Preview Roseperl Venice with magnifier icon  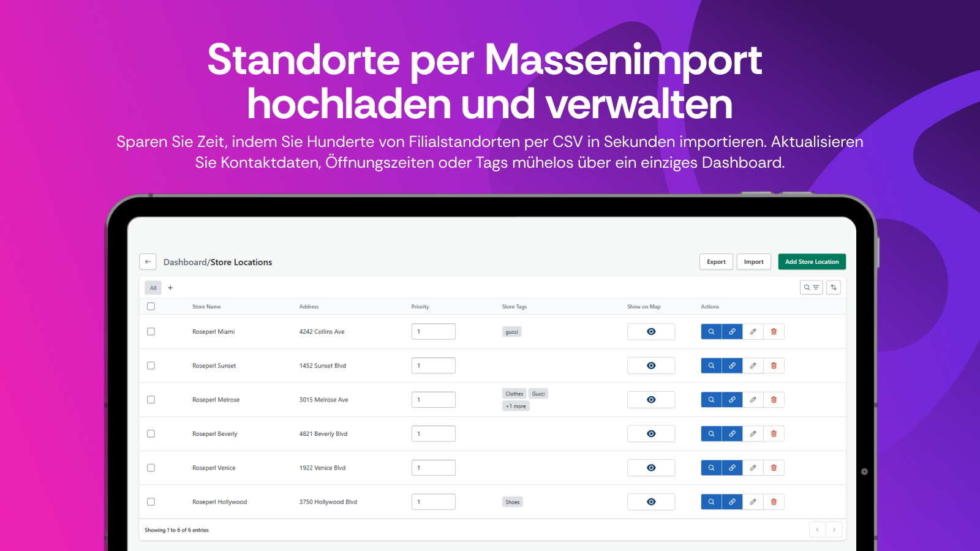tap(711, 468)
